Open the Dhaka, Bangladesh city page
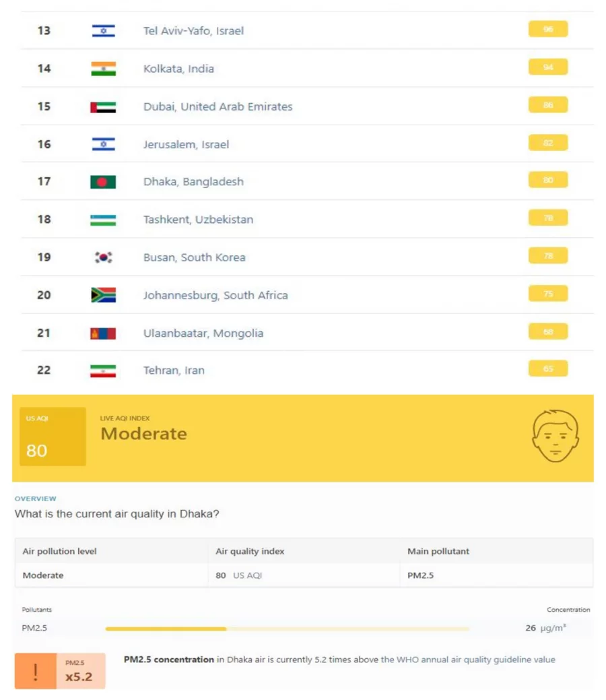 [194, 181]
